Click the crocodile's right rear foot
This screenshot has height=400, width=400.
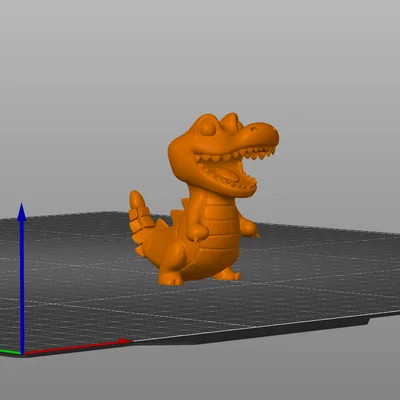click(x=227, y=274)
